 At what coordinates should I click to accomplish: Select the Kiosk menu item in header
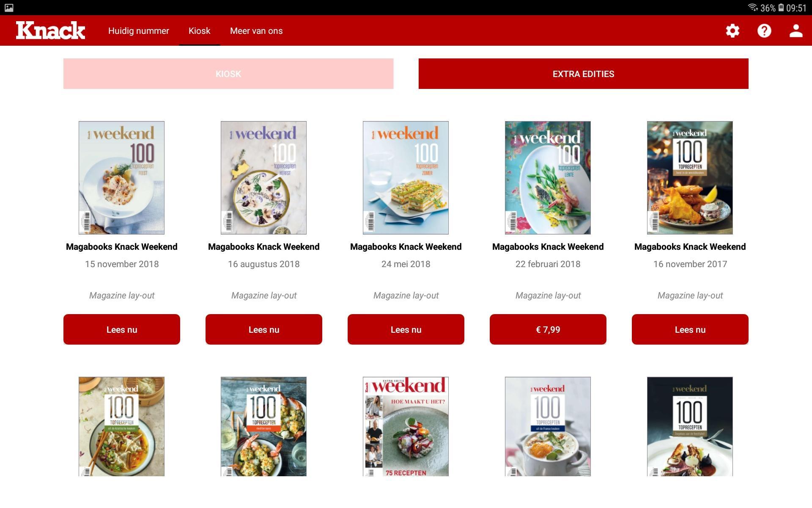[x=199, y=31]
